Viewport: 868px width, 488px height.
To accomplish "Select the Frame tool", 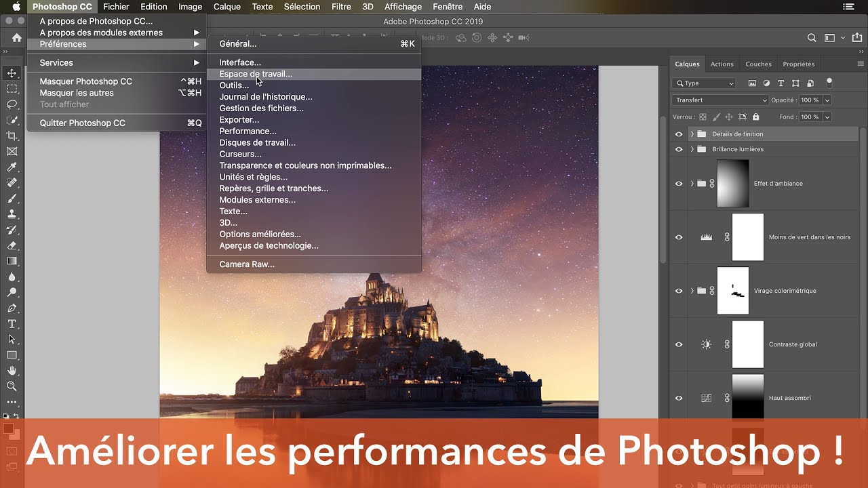I will click(12, 151).
